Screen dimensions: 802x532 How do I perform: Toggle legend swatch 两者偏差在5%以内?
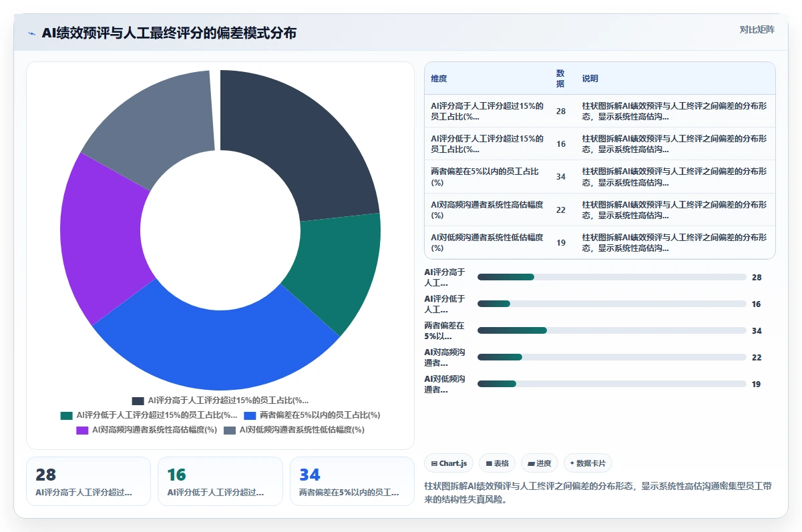(250, 415)
